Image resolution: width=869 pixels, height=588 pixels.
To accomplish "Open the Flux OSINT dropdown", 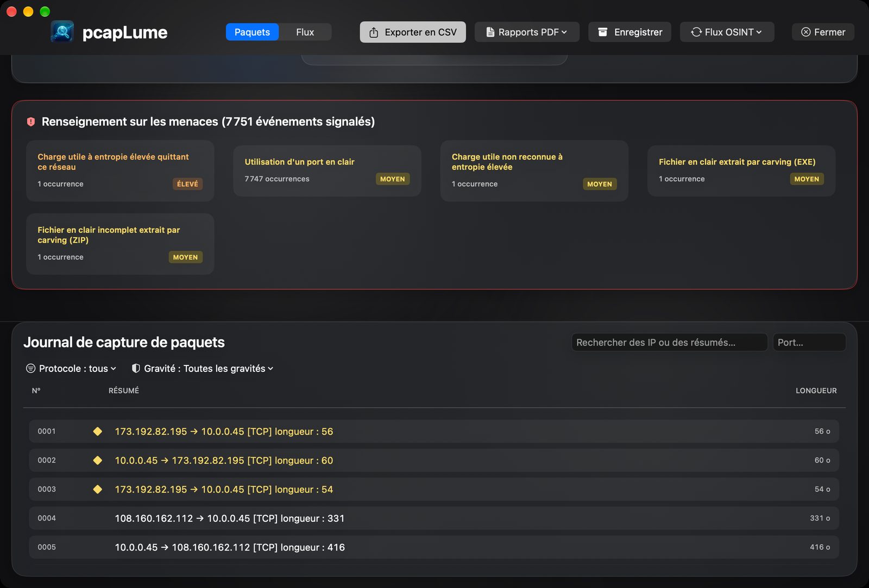I will [x=727, y=32].
